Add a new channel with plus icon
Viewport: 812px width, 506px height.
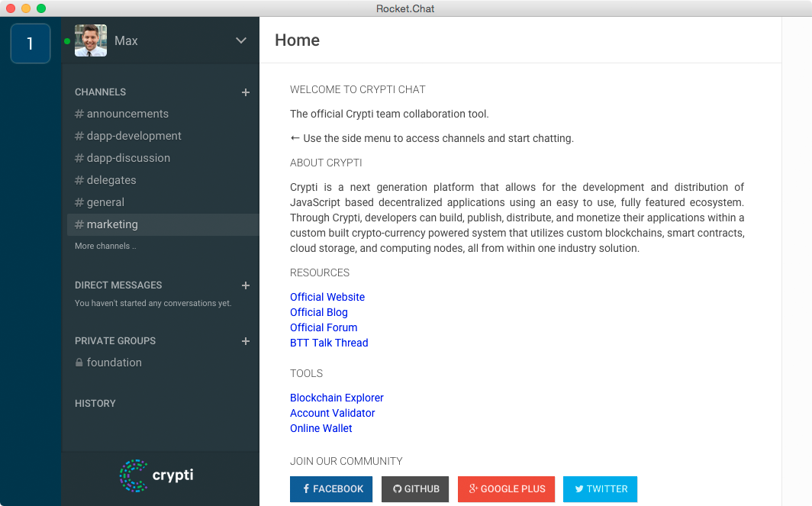(246, 92)
